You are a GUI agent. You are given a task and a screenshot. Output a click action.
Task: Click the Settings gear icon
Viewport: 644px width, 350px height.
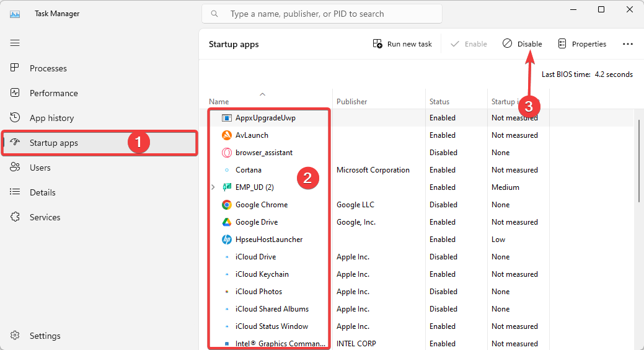tap(15, 336)
